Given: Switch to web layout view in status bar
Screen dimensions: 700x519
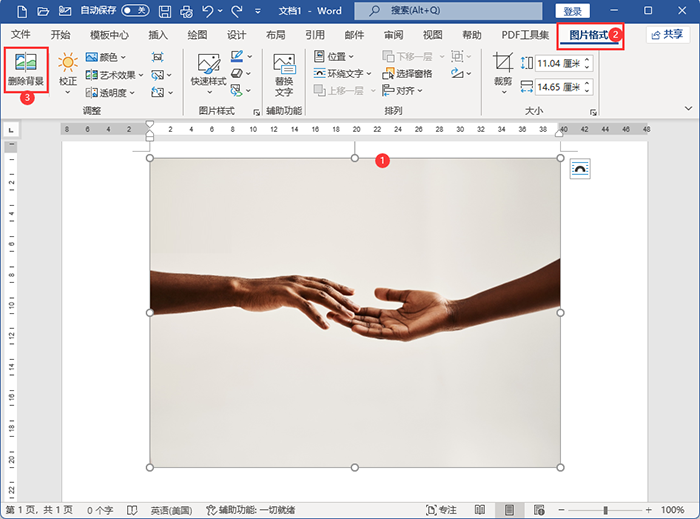Looking at the screenshot, I should 538,510.
